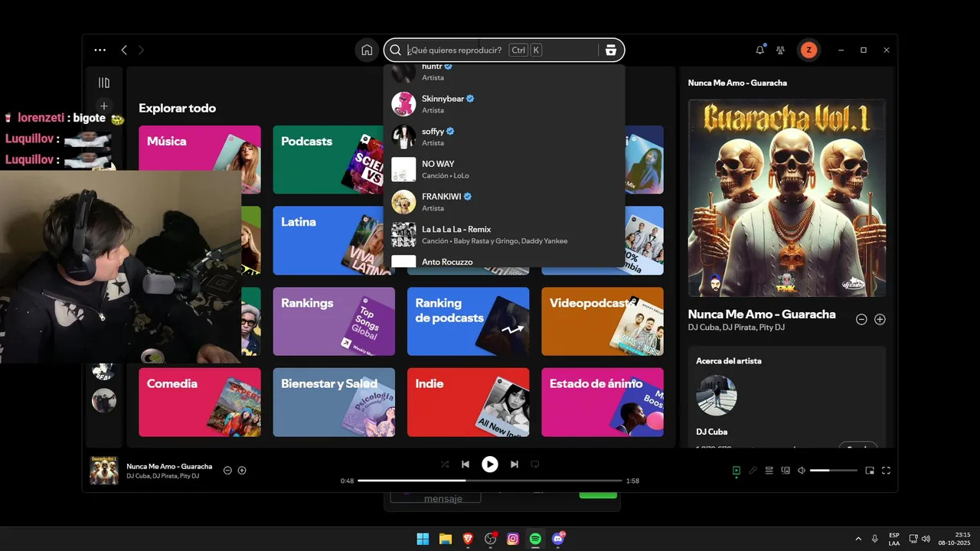Open the Música category card
This screenshot has height=551, width=980.
[200, 160]
